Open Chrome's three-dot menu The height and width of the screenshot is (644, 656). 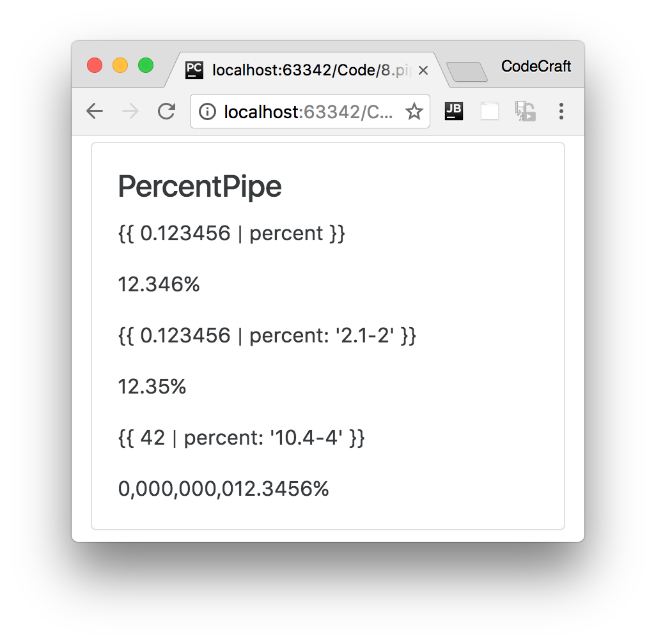(561, 111)
